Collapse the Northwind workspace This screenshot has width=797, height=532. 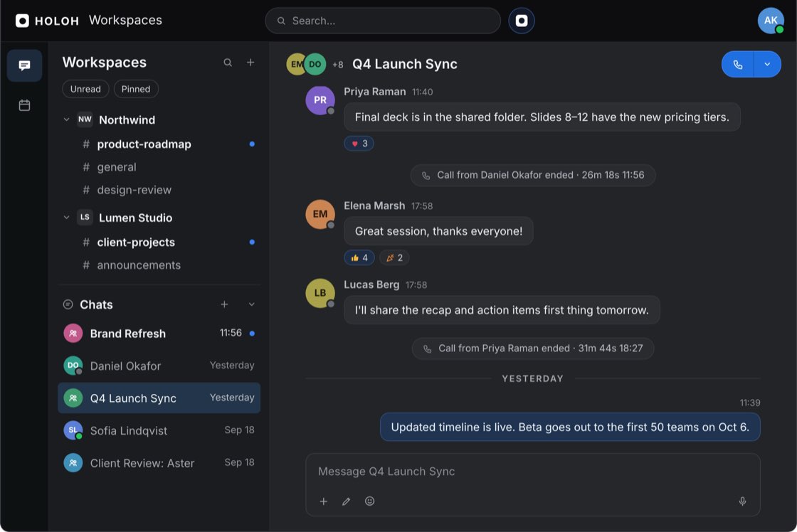click(x=67, y=120)
